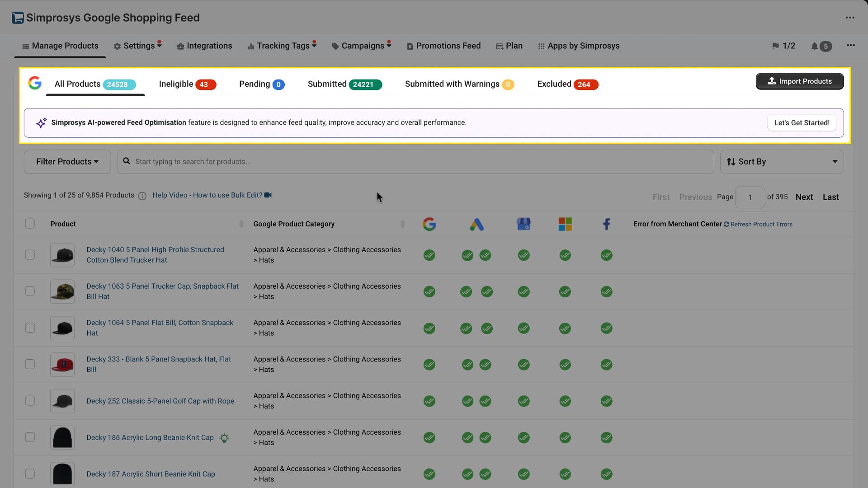Expand the Filter Products dropdown
The width and height of the screenshot is (868, 488).
tap(67, 161)
